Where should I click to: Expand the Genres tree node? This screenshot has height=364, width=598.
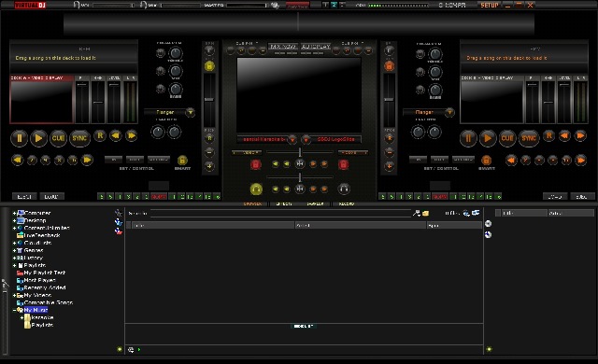coord(15,250)
